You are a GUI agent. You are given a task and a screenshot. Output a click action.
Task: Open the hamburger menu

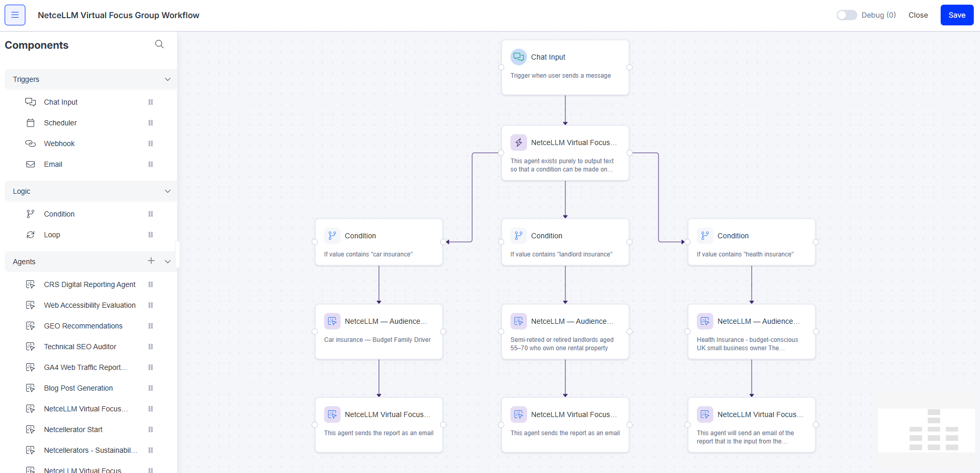coord(14,15)
